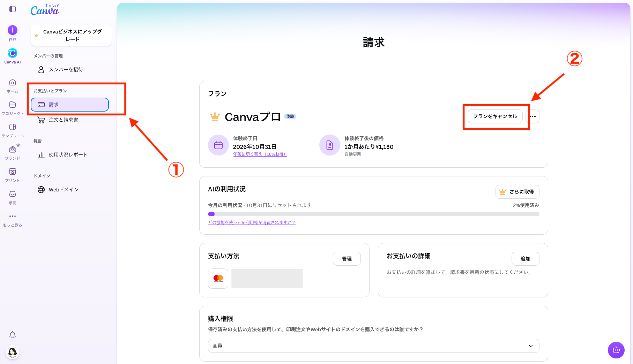Click Canvaビジネスにアップグレード button
Screen dimensions: 633x364
coord(71,35)
